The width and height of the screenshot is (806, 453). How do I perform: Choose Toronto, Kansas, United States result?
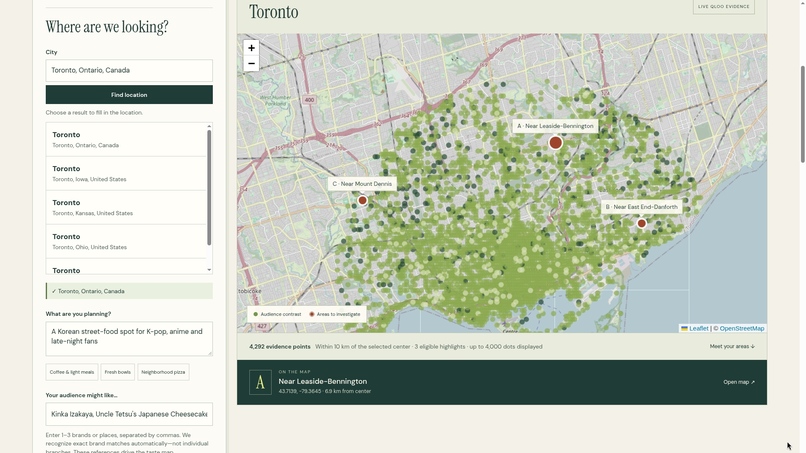pyautogui.click(x=126, y=207)
